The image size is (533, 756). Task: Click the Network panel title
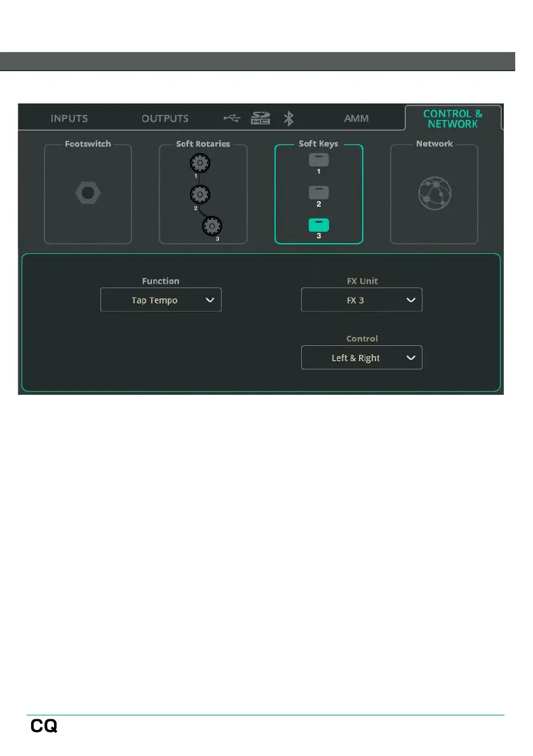coord(435,143)
